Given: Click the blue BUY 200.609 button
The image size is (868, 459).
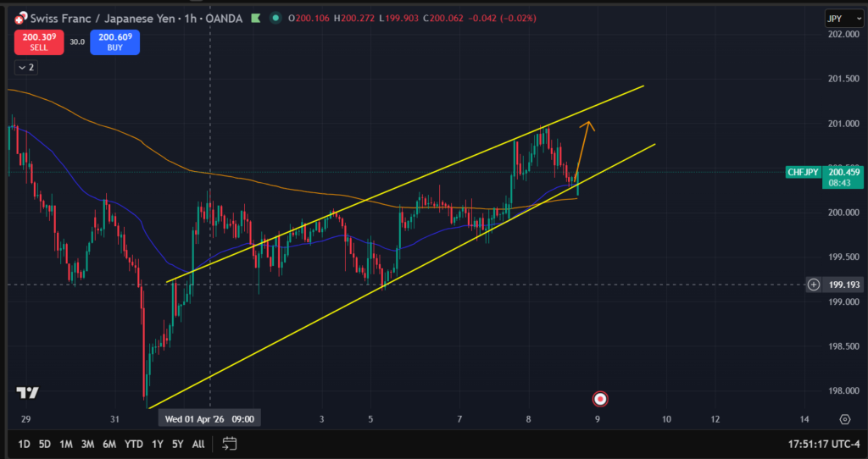Looking at the screenshot, I should (114, 42).
